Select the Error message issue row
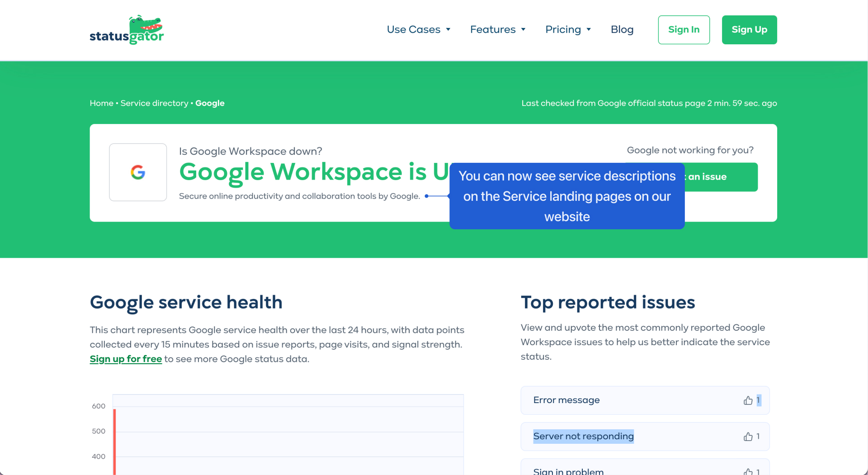The height and width of the screenshot is (475, 868). (645, 400)
